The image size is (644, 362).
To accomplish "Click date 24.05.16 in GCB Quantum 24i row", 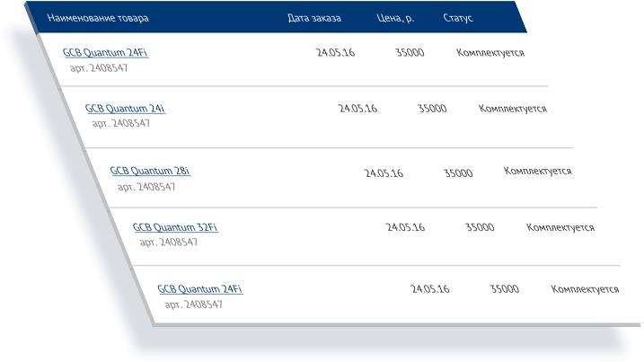I will (x=357, y=109).
